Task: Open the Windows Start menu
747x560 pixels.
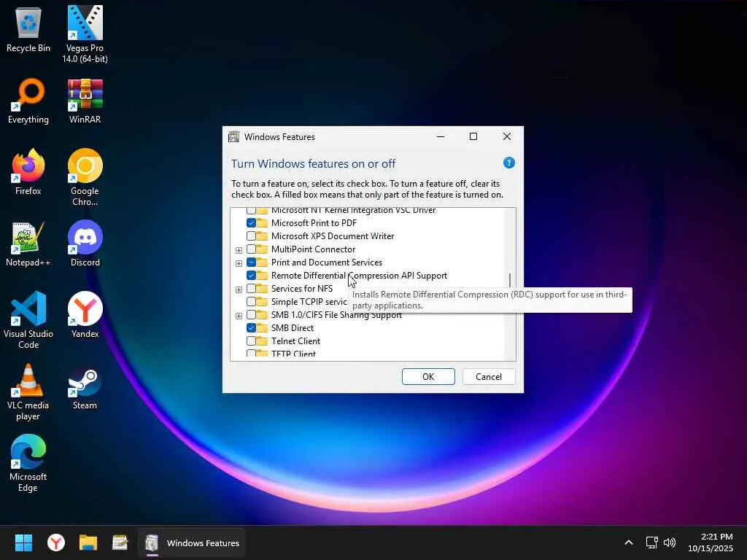Action: point(23,542)
